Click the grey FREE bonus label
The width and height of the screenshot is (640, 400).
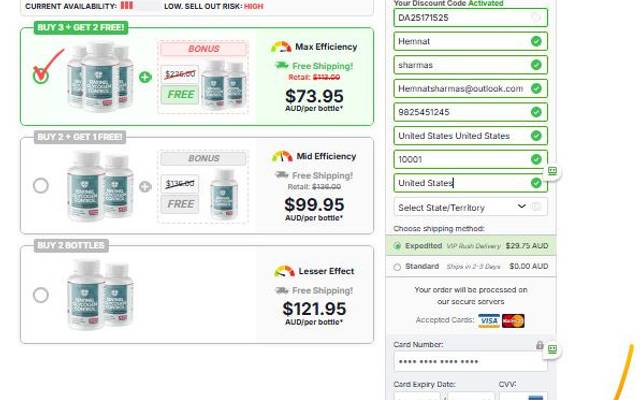point(180,204)
